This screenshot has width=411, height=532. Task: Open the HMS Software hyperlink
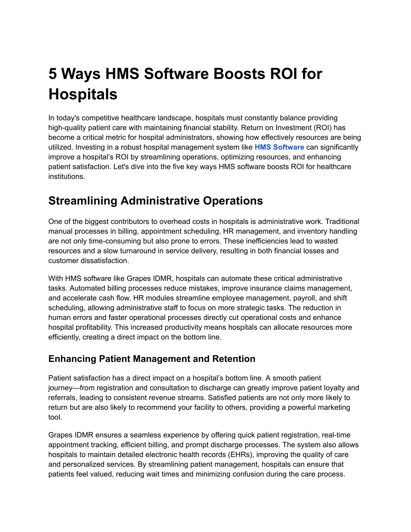(279, 147)
